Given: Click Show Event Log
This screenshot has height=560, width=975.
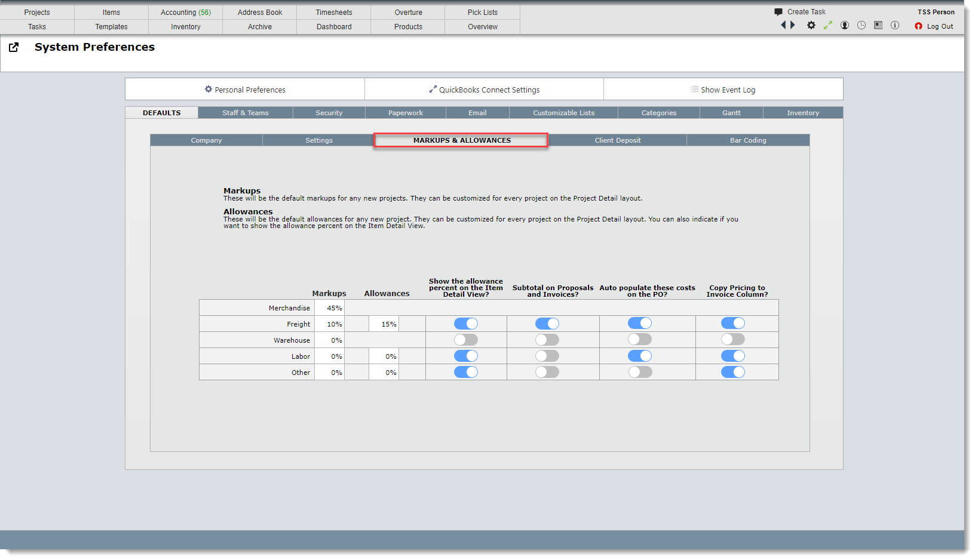Looking at the screenshot, I should click(x=723, y=90).
